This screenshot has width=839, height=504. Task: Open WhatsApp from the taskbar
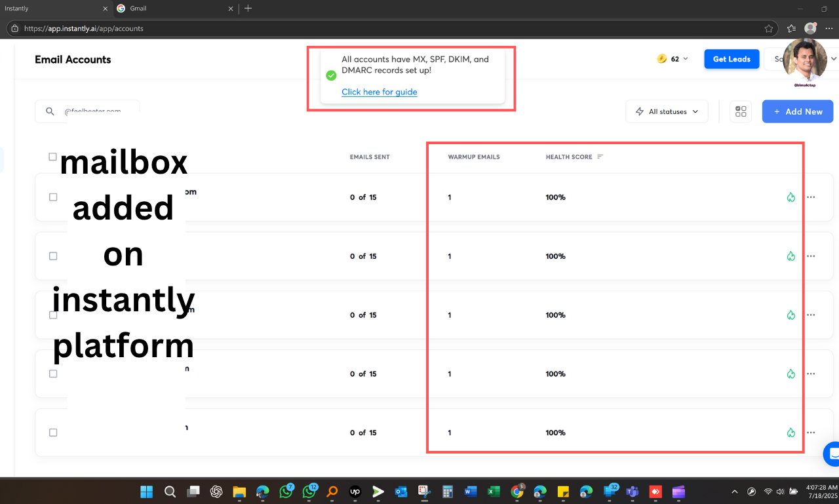(286, 492)
